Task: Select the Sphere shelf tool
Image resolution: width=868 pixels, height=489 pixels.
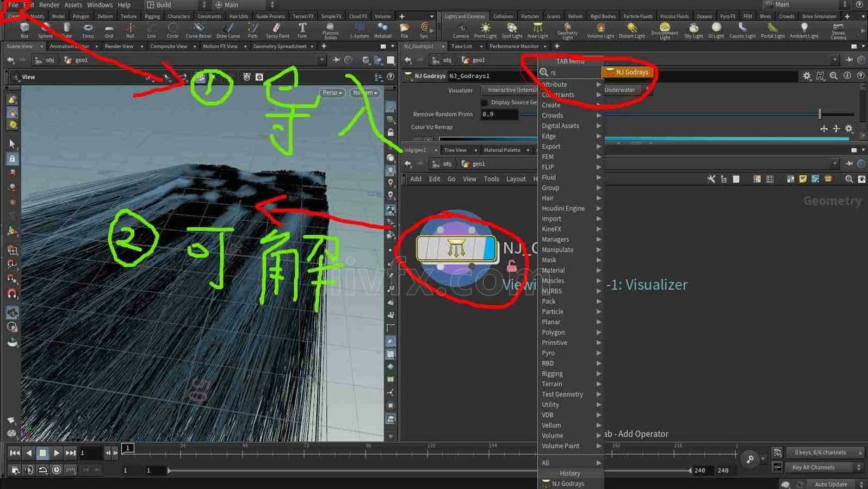Action: (x=45, y=30)
